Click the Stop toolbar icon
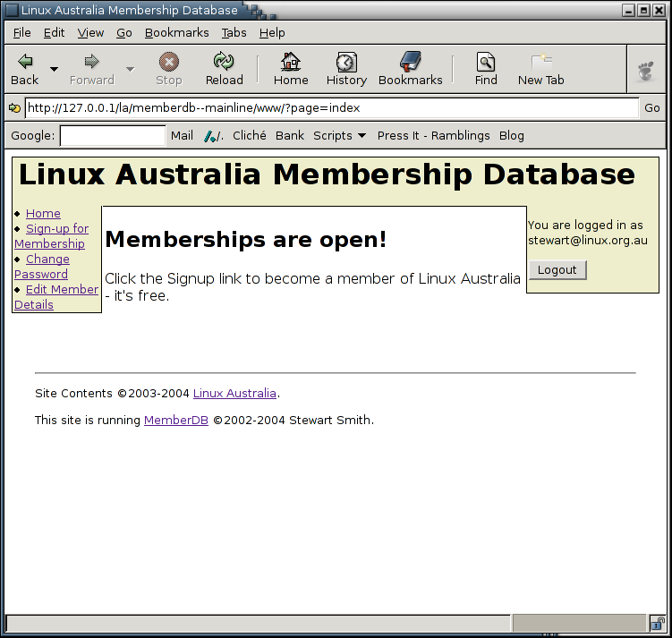The image size is (672, 638). click(x=169, y=62)
